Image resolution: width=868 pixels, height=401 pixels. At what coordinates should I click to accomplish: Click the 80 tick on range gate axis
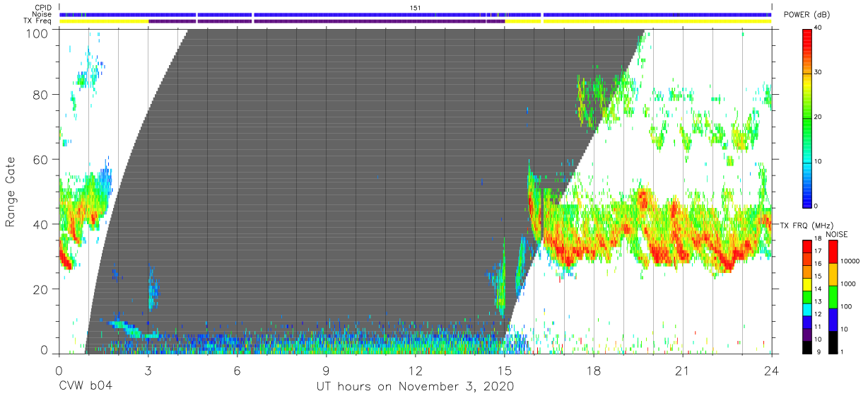pyautogui.click(x=41, y=94)
